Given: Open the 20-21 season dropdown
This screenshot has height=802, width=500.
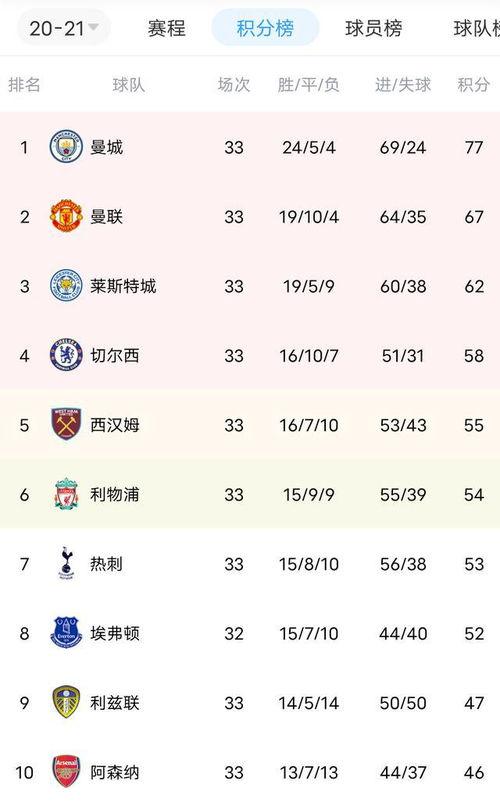Looking at the screenshot, I should [x=63, y=28].
